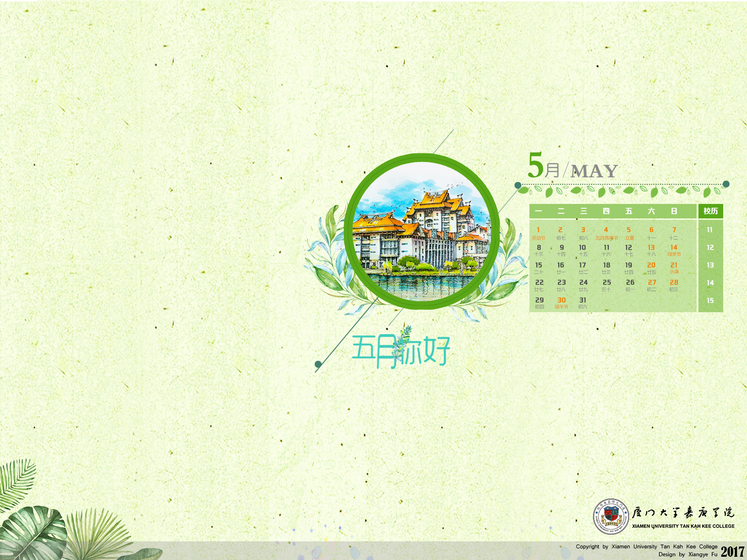Select May 21 labeled 小满

(674, 268)
